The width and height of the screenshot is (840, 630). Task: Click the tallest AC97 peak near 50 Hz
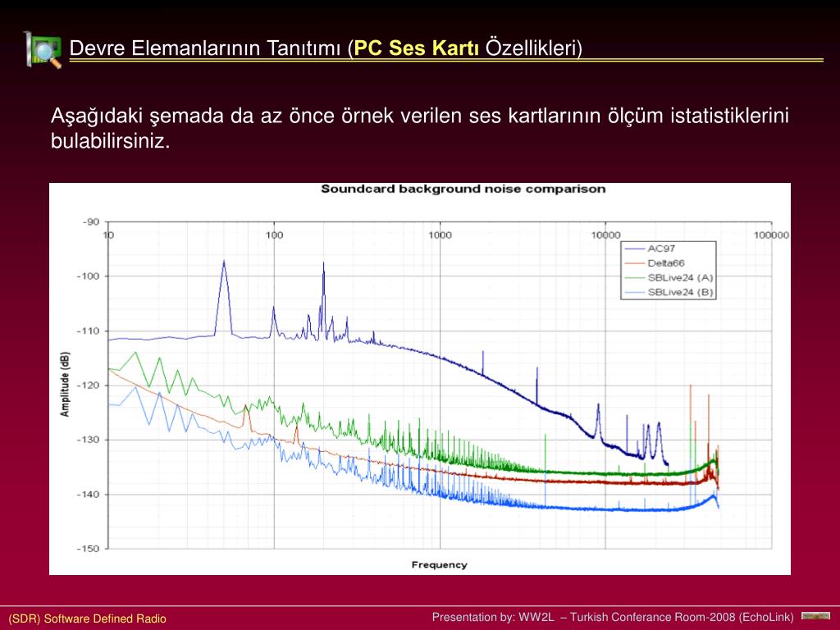224,262
